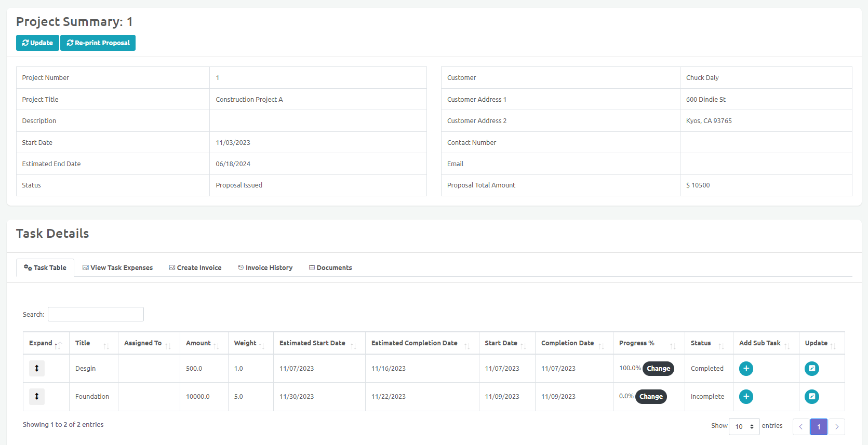Expand the Foundation task row

click(37, 396)
